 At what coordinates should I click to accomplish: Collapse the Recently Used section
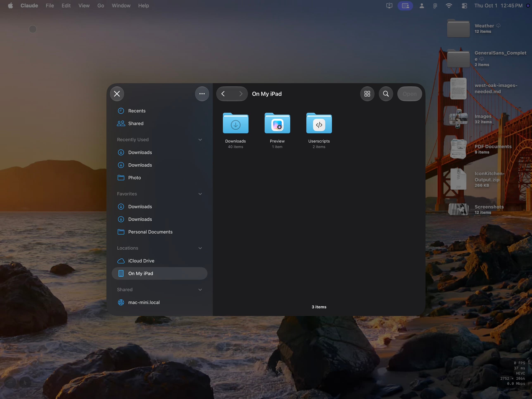click(200, 140)
